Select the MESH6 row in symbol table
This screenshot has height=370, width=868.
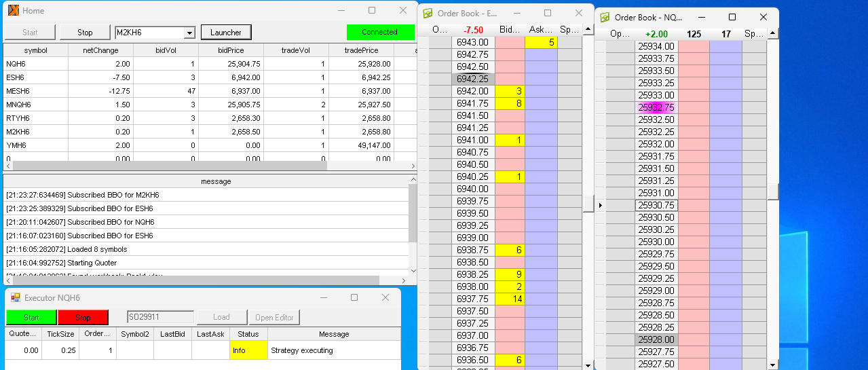pyautogui.click(x=35, y=91)
